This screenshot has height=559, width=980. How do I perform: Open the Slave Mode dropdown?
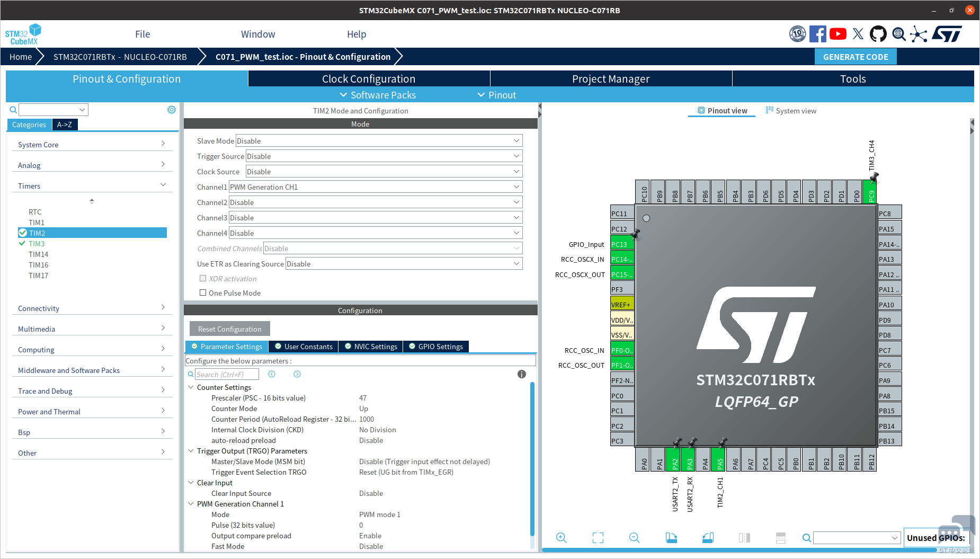[379, 141]
